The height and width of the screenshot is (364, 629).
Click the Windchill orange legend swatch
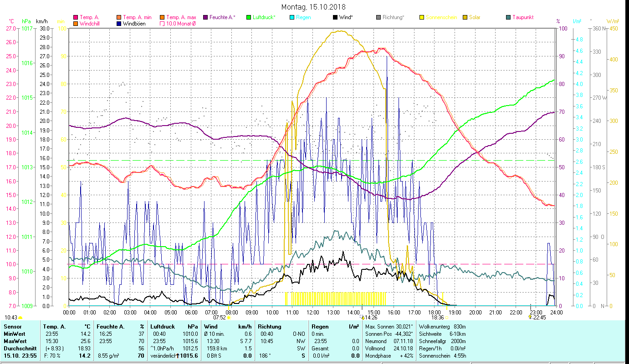pos(76,23)
